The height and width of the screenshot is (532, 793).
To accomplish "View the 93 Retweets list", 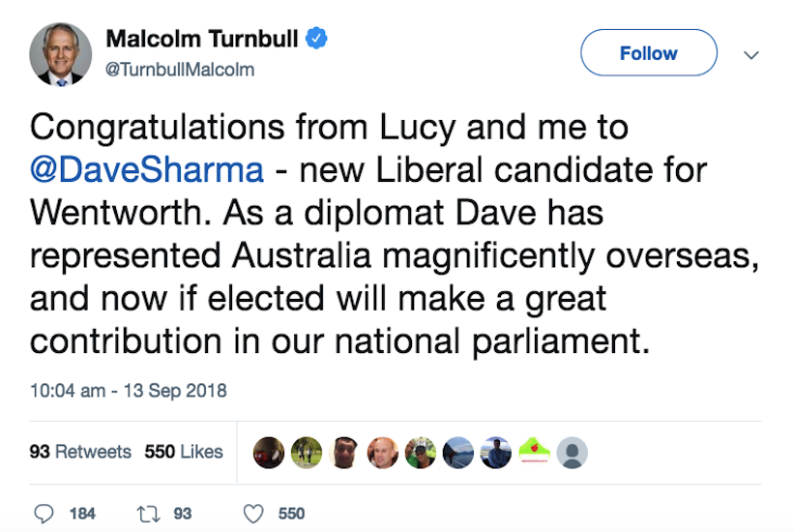I will (x=80, y=452).
